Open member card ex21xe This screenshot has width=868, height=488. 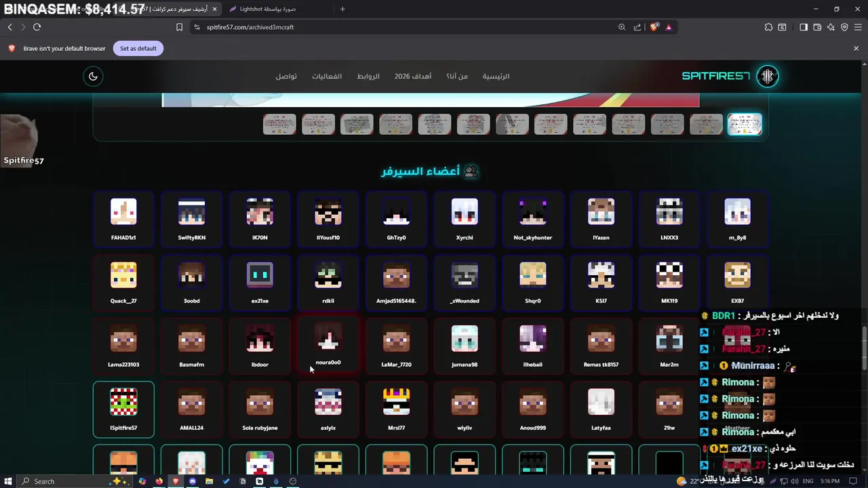pyautogui.click(x=260, y=283)
